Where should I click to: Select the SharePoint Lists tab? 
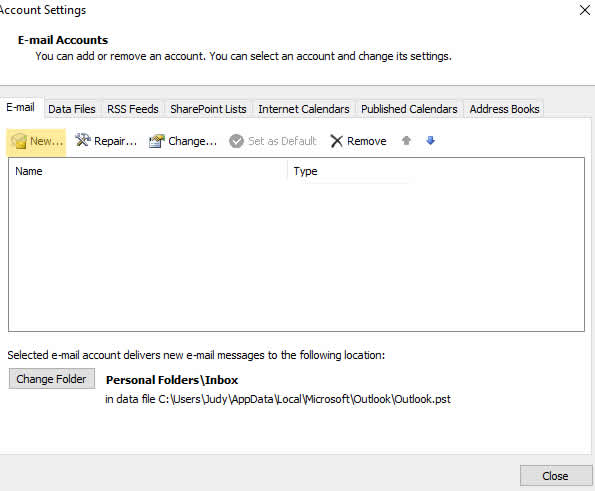click(208, 109)
